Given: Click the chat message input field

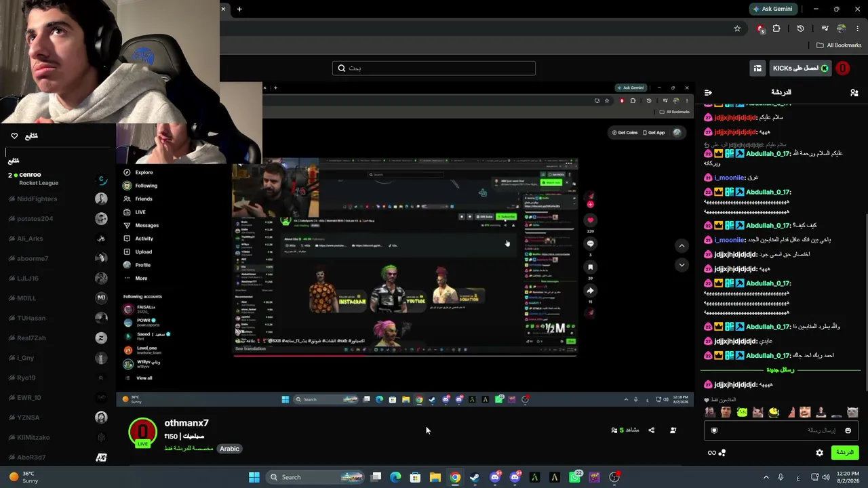Looking at the screenshot, I should [783, 430].
